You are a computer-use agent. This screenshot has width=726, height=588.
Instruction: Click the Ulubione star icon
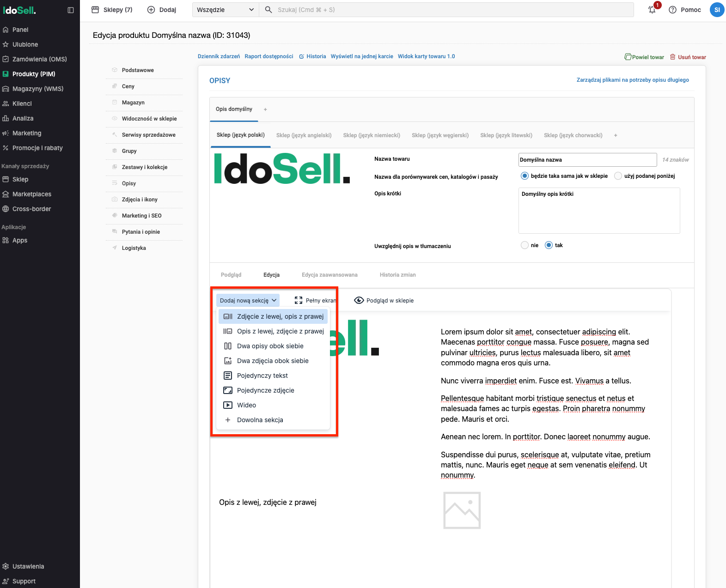6,44
